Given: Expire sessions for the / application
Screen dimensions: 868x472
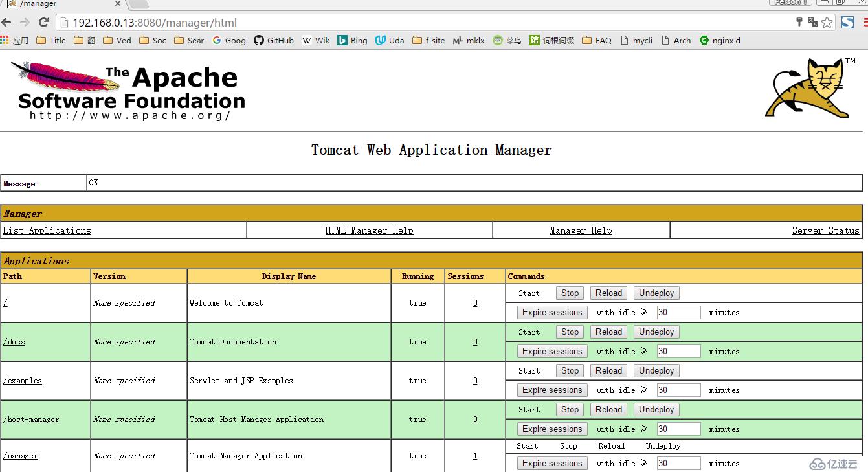Looking at the screenshot, I should coord(552,313).
